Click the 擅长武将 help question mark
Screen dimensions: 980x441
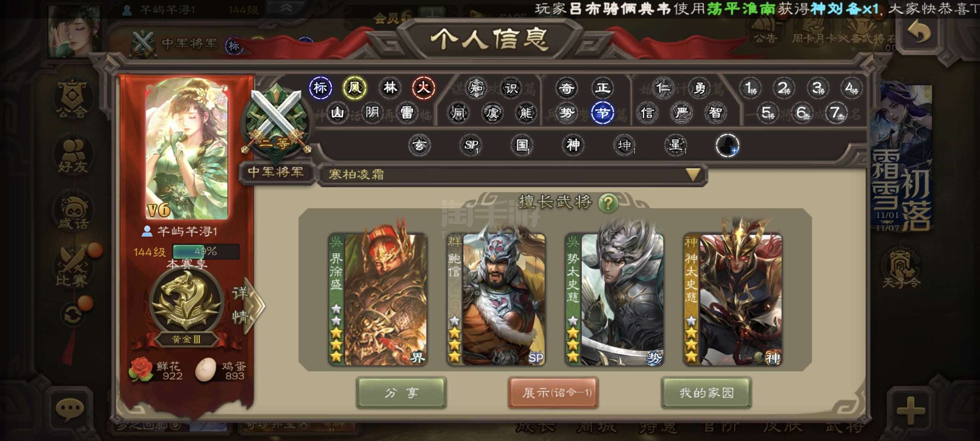608,203
